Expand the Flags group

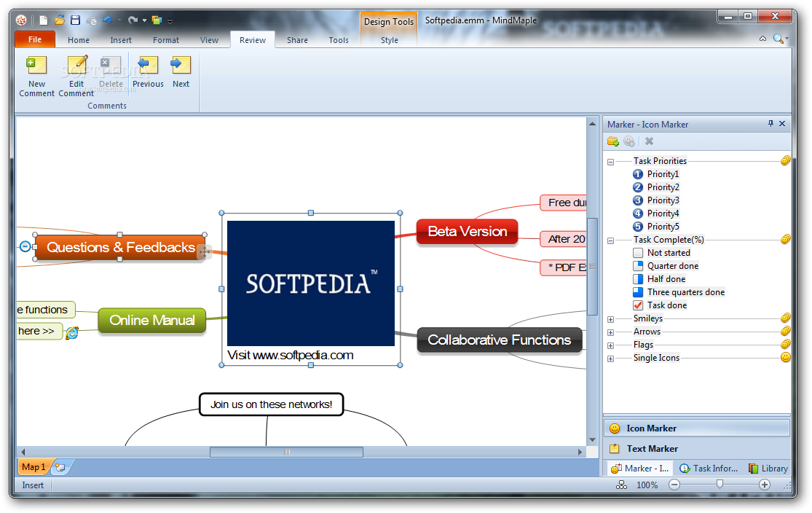click(x=610, y=345)
